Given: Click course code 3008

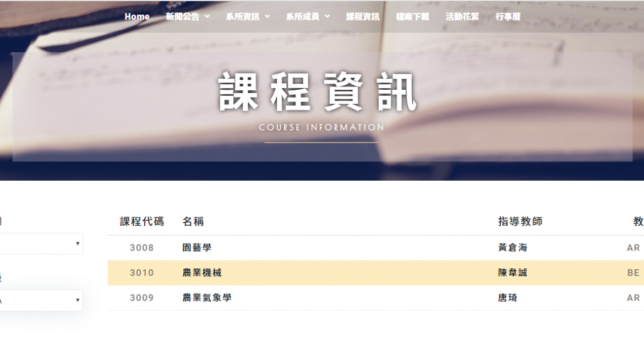Looking at the screenshot, I should coord(142,248).
